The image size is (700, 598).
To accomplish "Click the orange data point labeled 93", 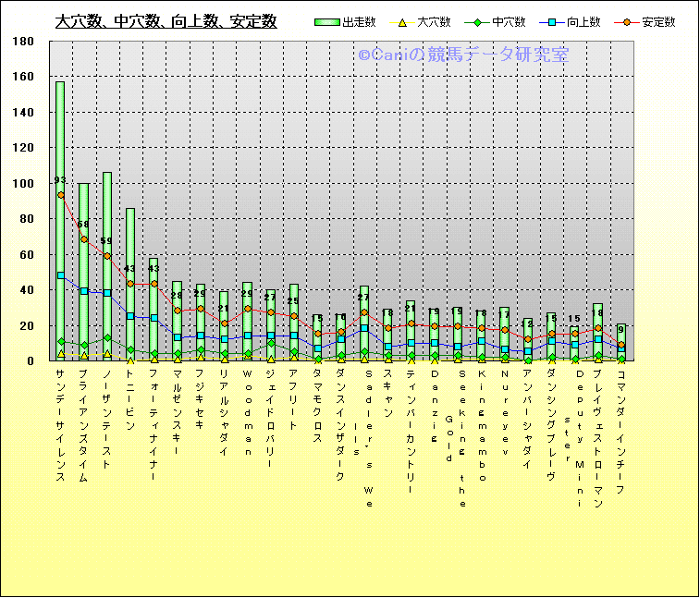I will (61, 195).
